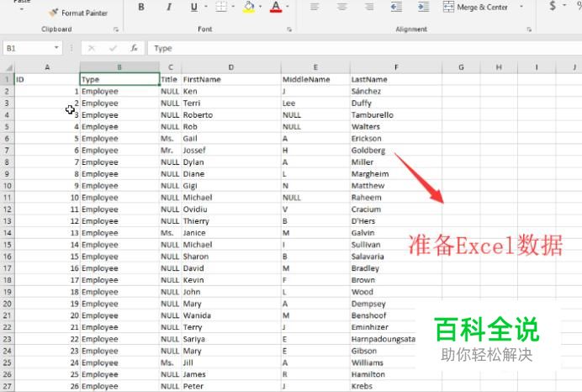Cancel formula bar entry (X)
This screenshot has width=582, height=392.
pos(92,48)
